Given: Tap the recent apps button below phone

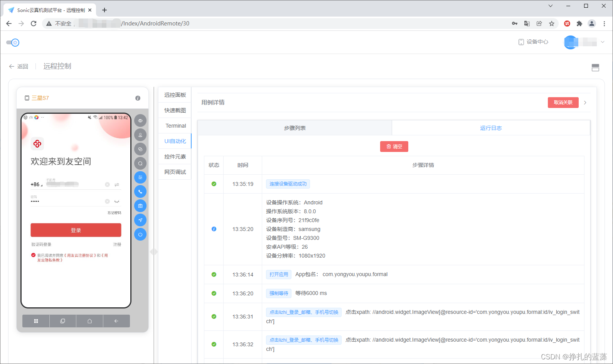Looking at the screenshot, I should coord(63,321).
